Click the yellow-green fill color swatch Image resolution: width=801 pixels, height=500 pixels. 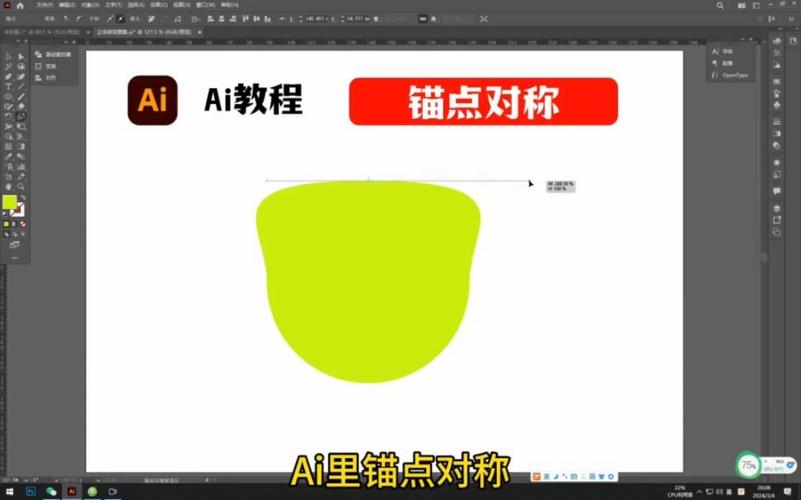point(9,202)
